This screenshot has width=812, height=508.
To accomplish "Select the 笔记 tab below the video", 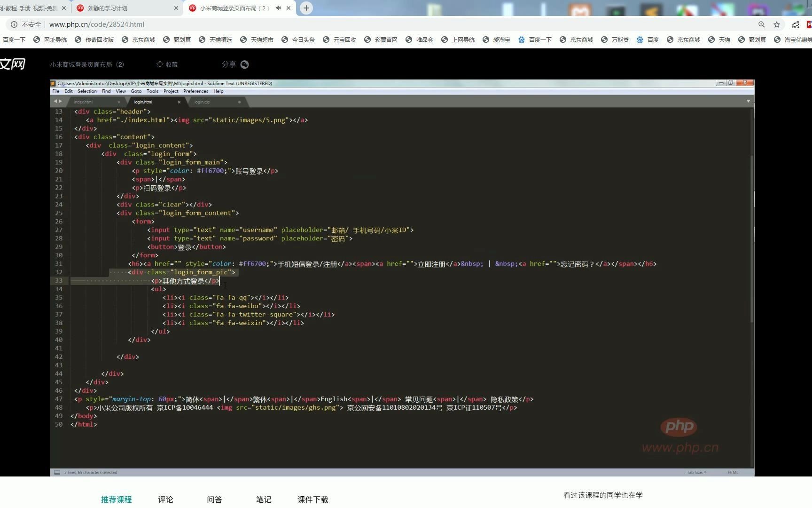I will pos(264,500).
